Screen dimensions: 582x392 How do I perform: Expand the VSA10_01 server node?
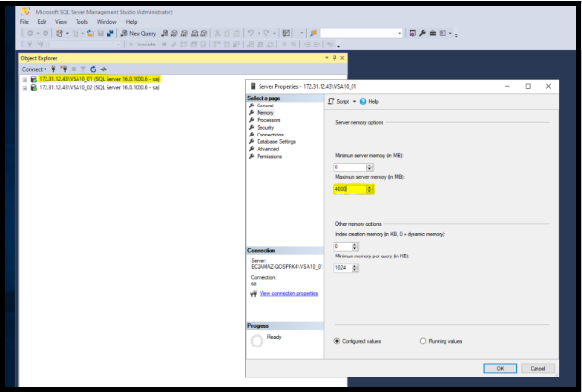[x=25, y=79]
